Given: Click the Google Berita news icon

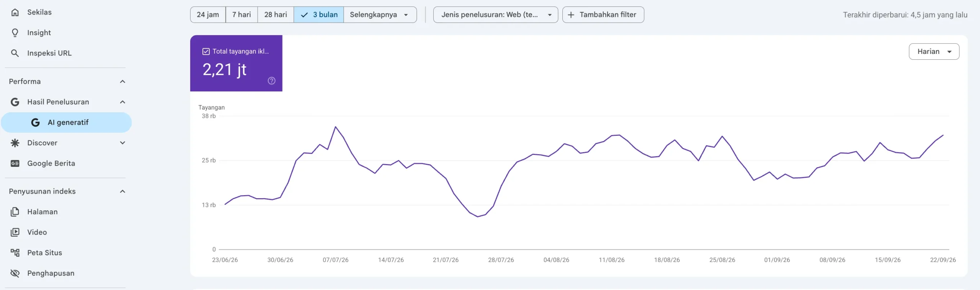Looking at the screenshot, I should (x=15, y=163).
